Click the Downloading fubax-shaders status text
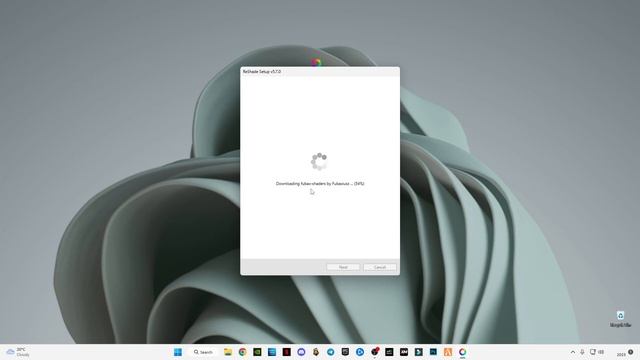The image size is (640, 360). (x=320, y=184)
